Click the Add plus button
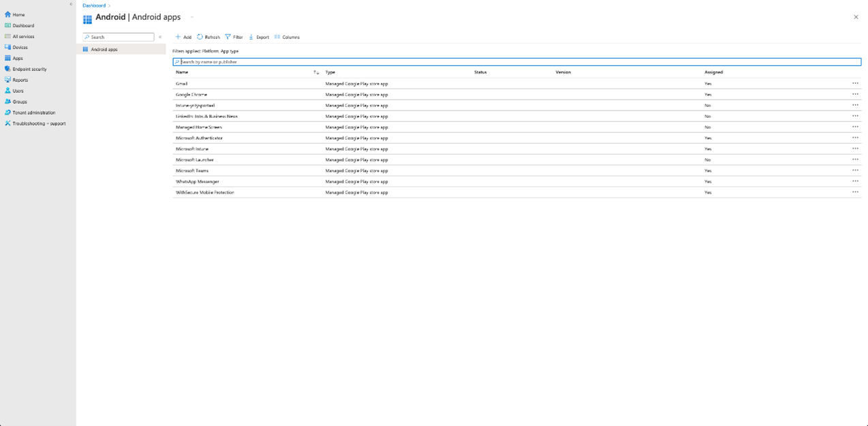 [179, 37]
